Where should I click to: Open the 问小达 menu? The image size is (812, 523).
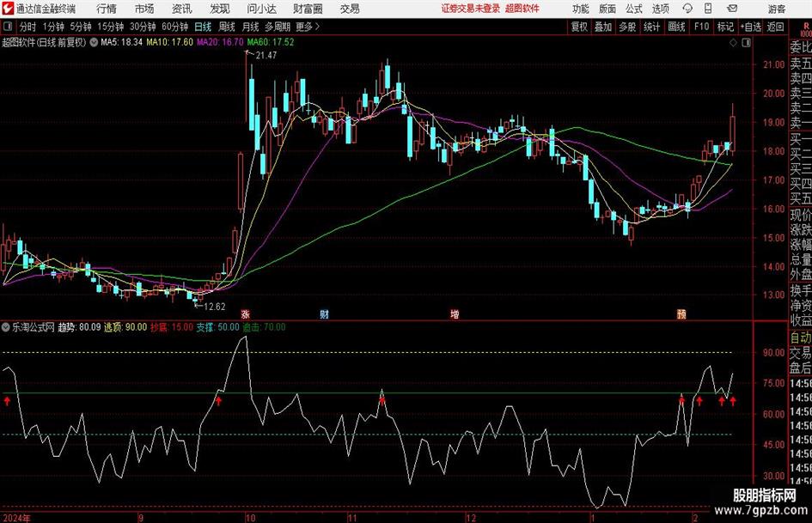(261, 9)
